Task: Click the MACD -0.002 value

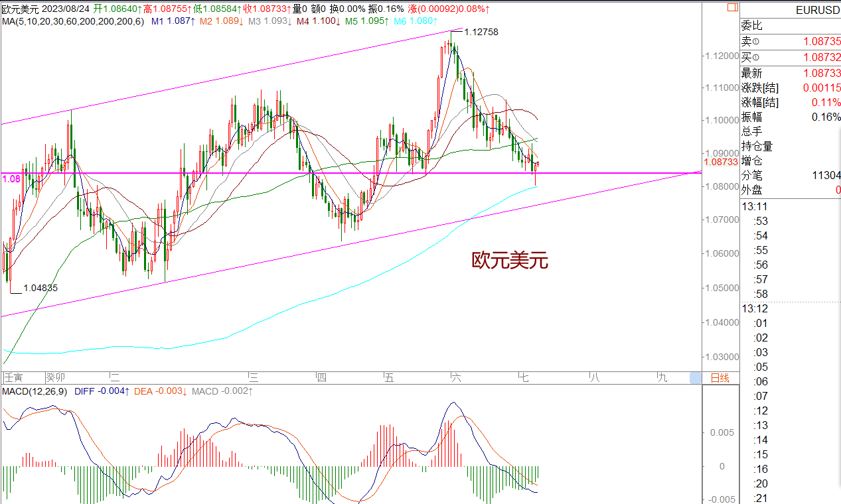Action: 222,391
